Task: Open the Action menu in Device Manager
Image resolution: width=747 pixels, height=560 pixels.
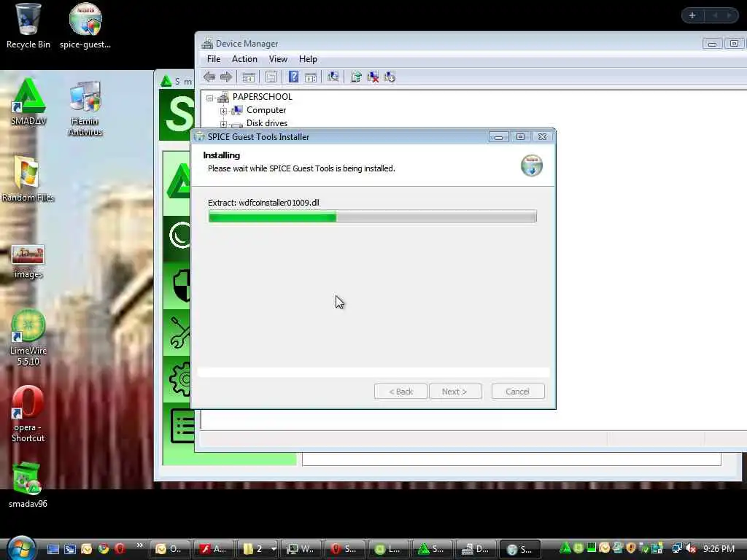Action: [x=244, y=59]
